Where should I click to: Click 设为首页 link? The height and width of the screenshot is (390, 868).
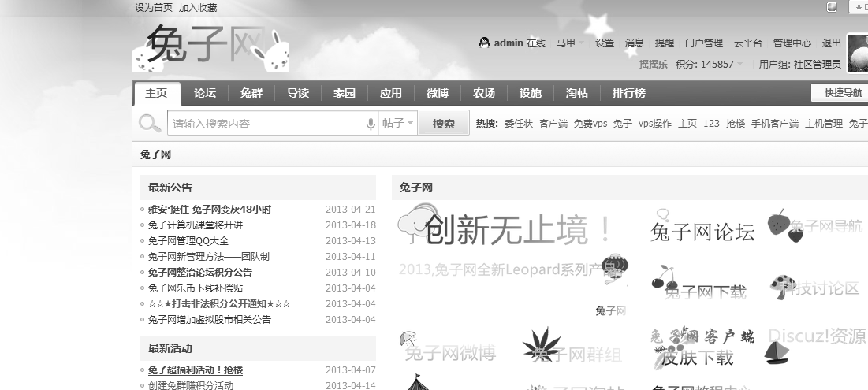154,8
